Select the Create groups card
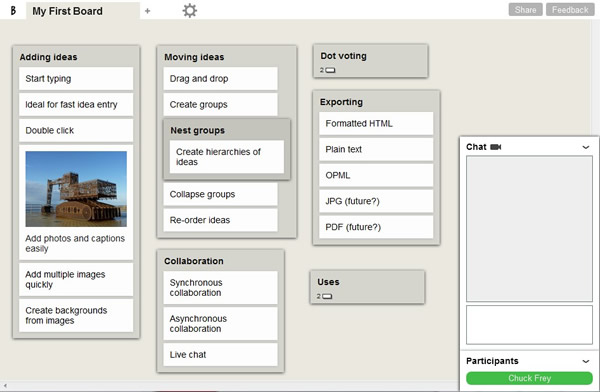 220,105
